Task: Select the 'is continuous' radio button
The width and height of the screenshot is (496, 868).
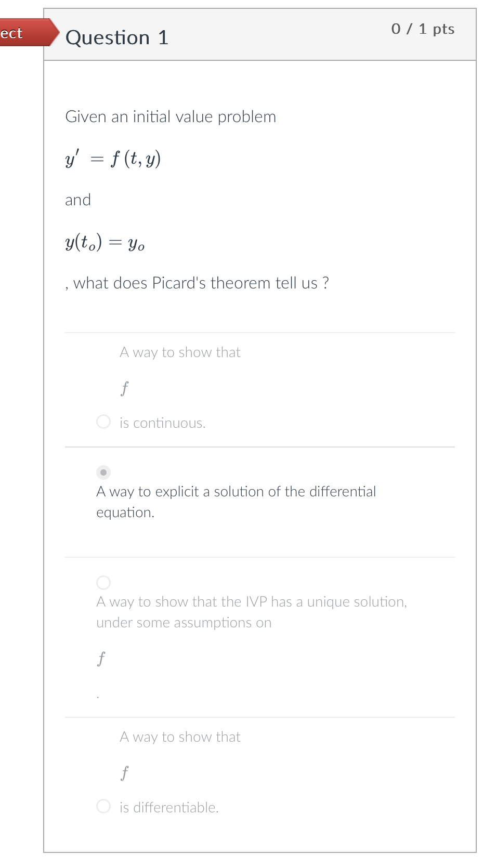Action: [x=103, y=422]
